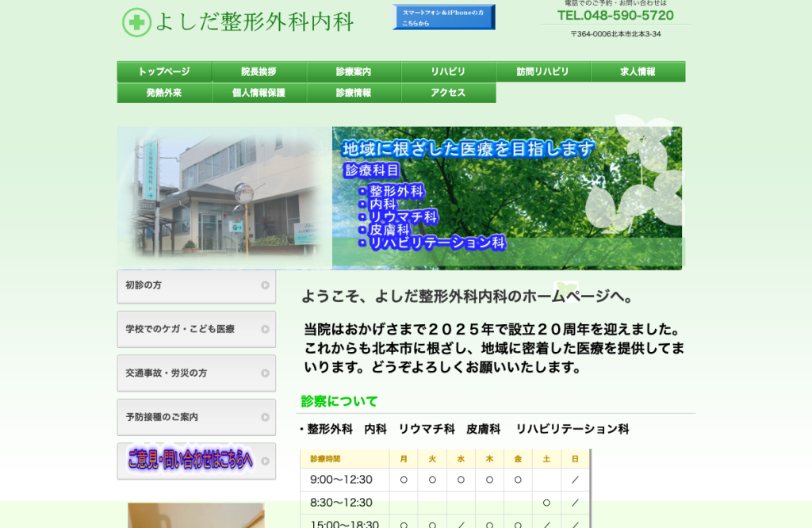Screen dimensions: 812x528
Task: Click the 月 column header in schedule
Action: [x=404, y=459]
